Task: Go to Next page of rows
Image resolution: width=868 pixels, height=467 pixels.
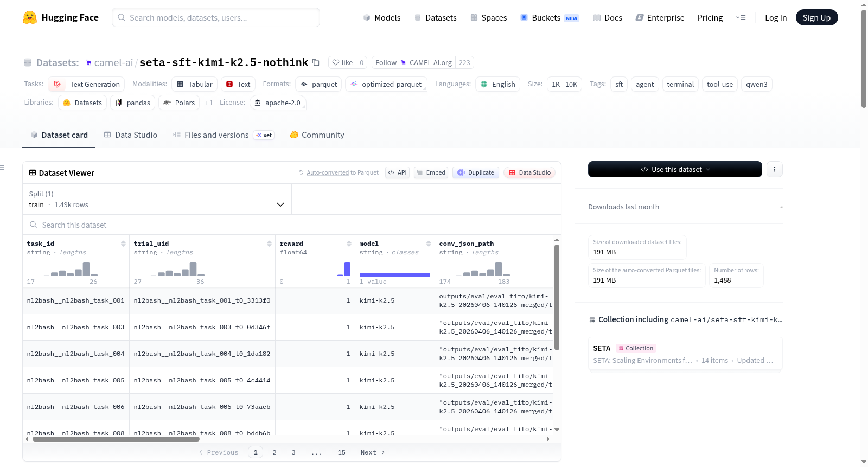Action: coord(373,452)
